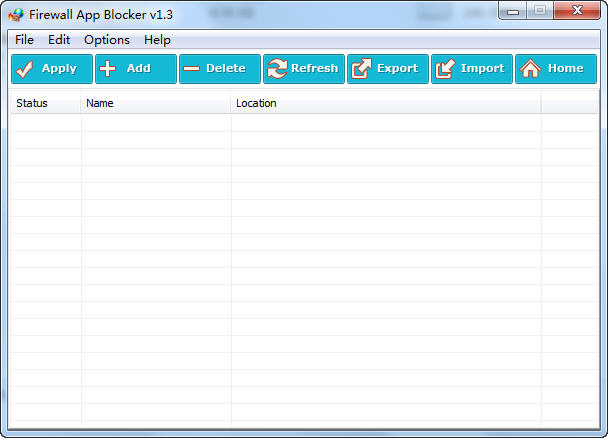Import a blocked apps list
Image resolution: width=608 pixels, height=438 pixels.
tap(472, 69)
